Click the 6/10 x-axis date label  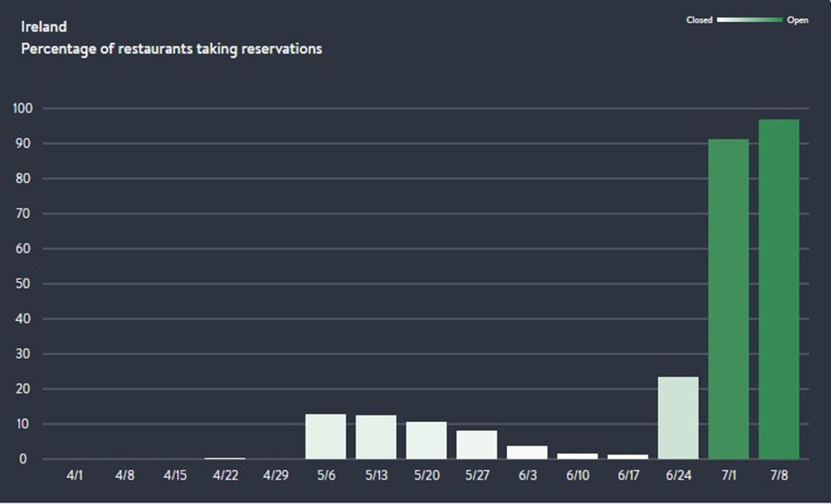coord(577,475)
